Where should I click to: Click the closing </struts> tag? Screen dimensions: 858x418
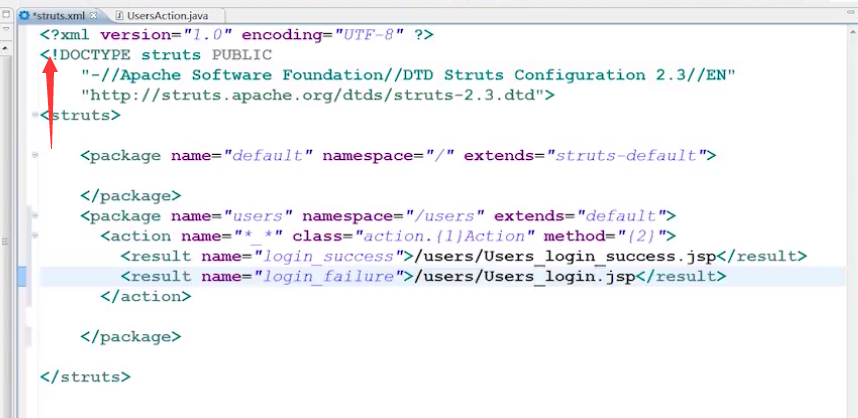point(86,377)
